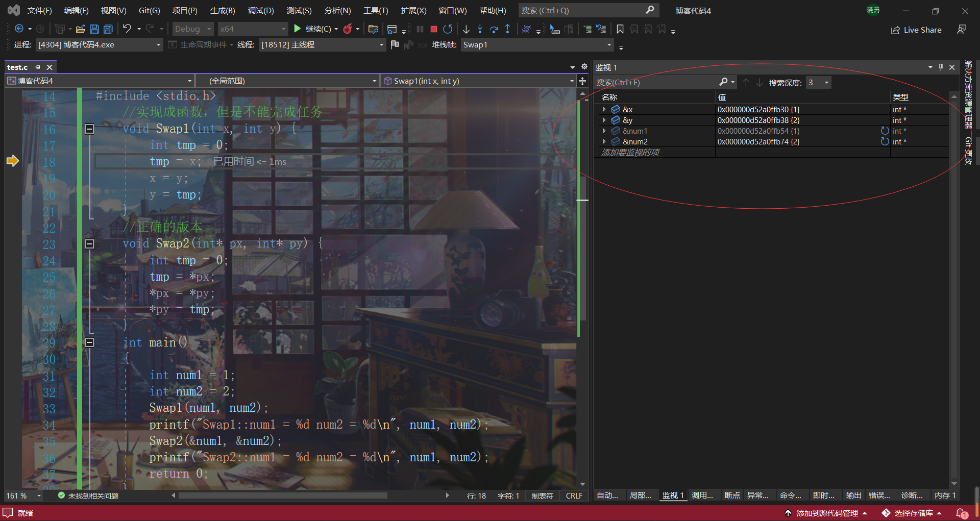The image size is (980, 521).
Task: Open the x64 platform dropdown
Action: coord(253,29)
